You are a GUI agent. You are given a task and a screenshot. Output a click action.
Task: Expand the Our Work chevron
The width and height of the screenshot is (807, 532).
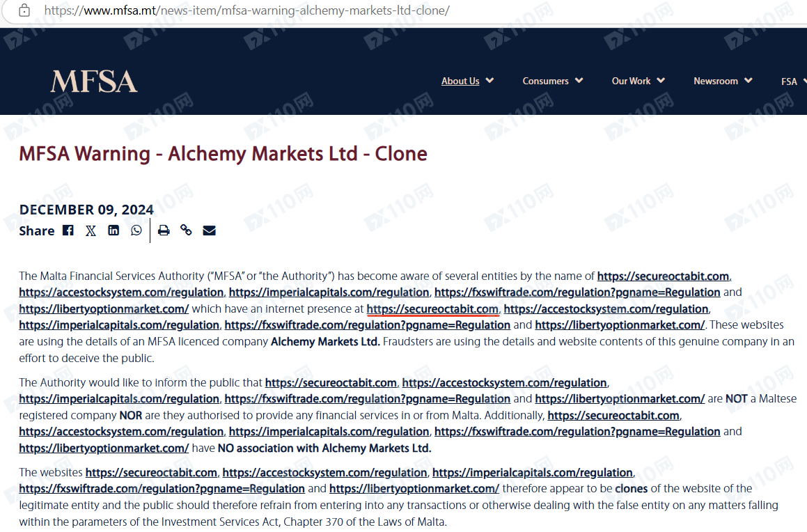pos(661,80)
